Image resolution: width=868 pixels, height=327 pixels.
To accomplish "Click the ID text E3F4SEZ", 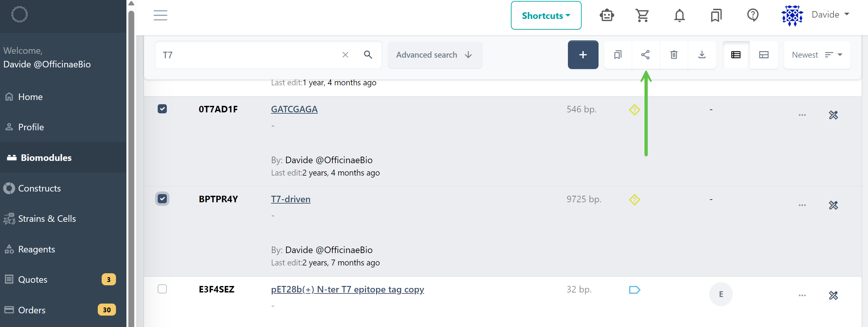I will (216, 290).
